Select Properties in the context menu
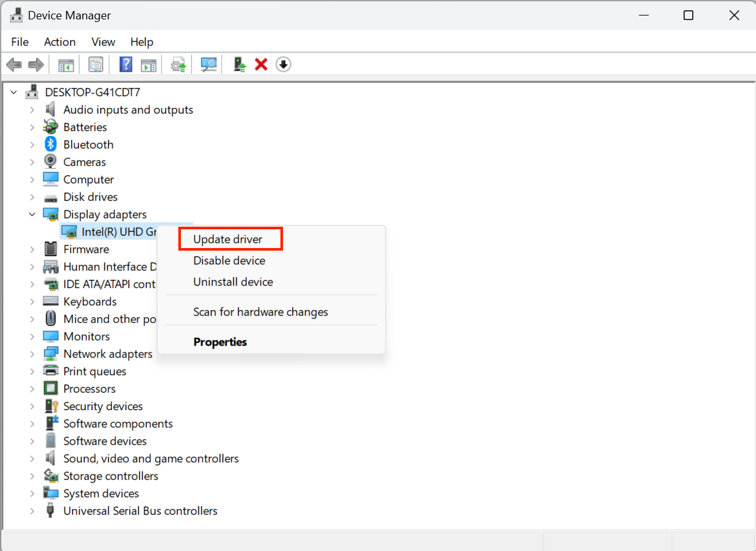 (218, 342)
